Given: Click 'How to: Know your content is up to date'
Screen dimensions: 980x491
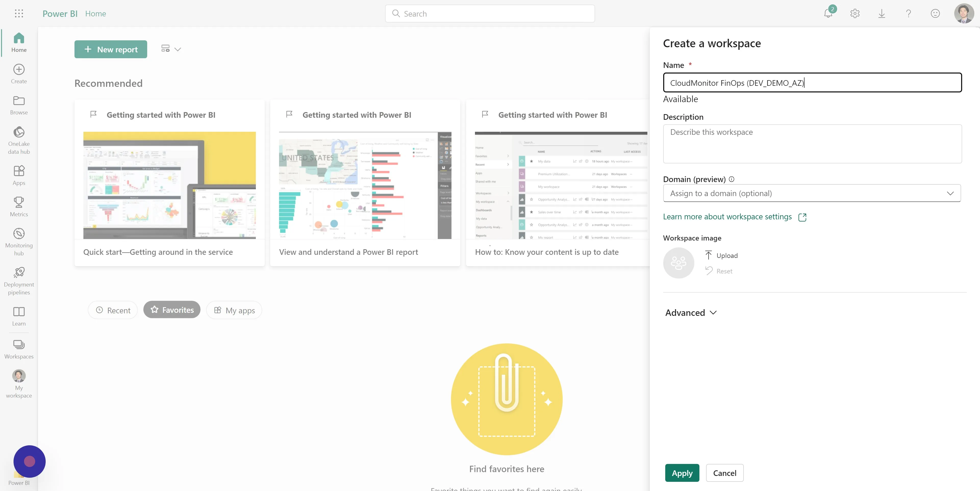Looking at the screenshot, I should pyautogui.click(x=547, y=252).
